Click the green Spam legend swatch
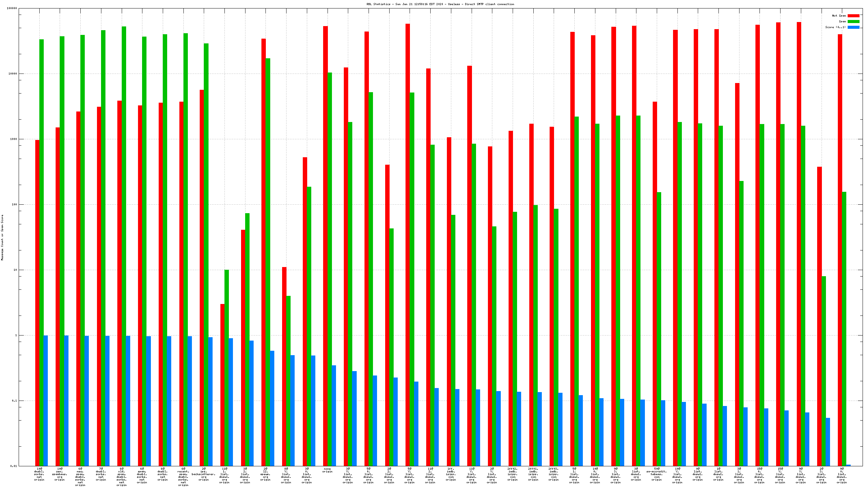Image resolution: width=868 pixels, height=488 pixels. click(x=853, y=21)
